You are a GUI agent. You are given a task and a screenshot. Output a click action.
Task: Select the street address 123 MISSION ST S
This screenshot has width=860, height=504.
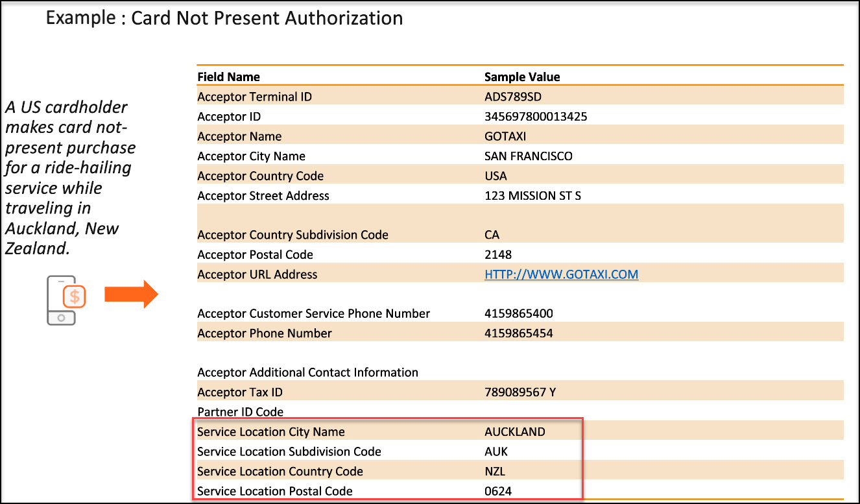pos(532,196)
